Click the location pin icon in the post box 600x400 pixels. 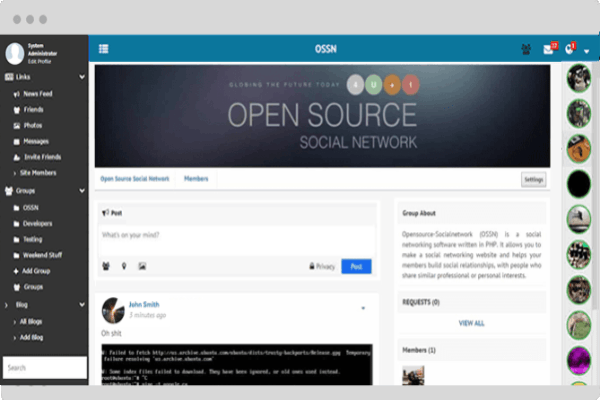[x=124, y=266]
